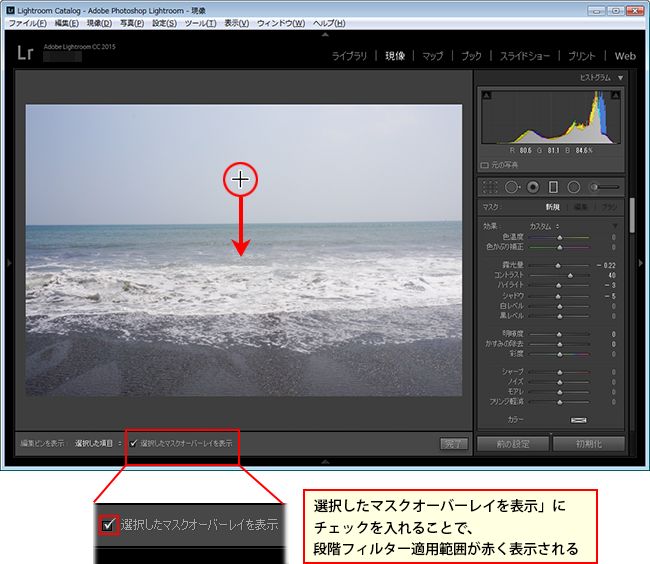The image size is (650, 564).
Task: Click the right panel vertical scrollbar
Action: [632, 215]
